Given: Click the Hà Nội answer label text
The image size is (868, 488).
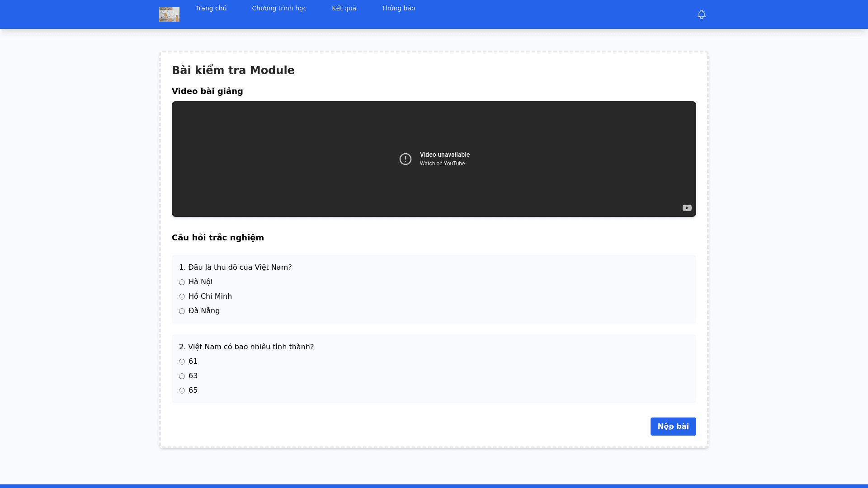Looking at the screenshot, I should point(200,282).
